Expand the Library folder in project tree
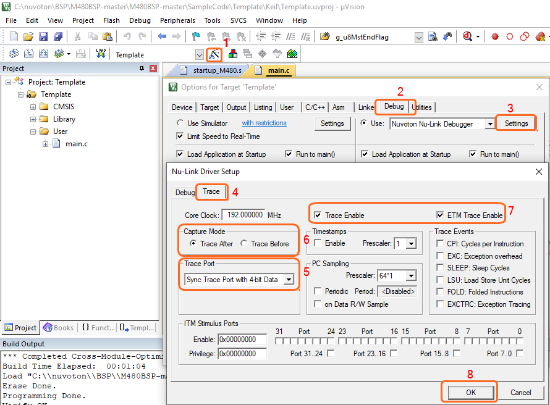Image resolution: width=550 pixels, height=405 pixels. (33, 119)
